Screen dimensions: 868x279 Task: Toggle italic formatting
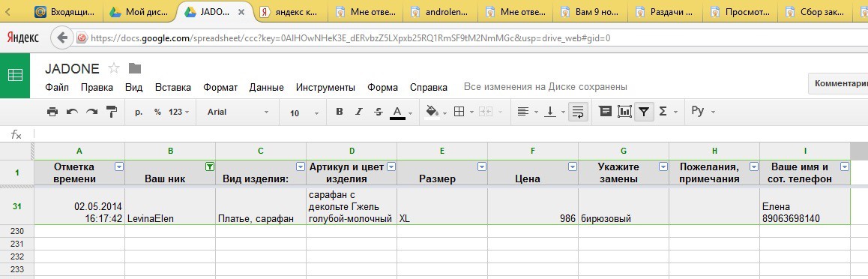coord(359,112)
